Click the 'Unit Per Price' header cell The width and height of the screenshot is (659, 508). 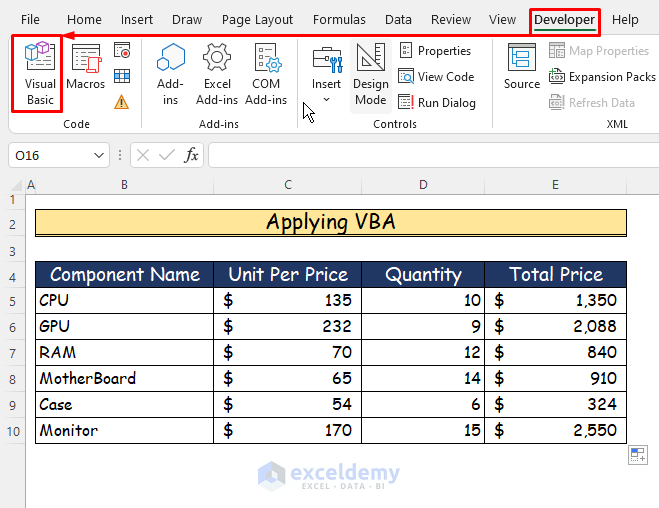(287, 274)
